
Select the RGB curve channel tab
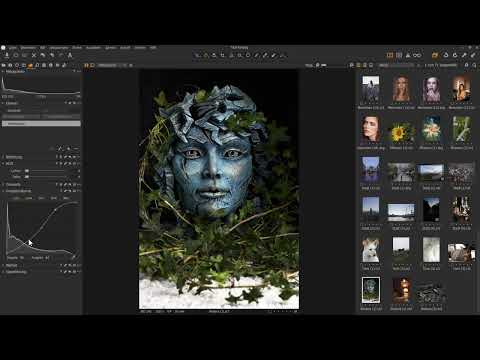tap(17, 198)
